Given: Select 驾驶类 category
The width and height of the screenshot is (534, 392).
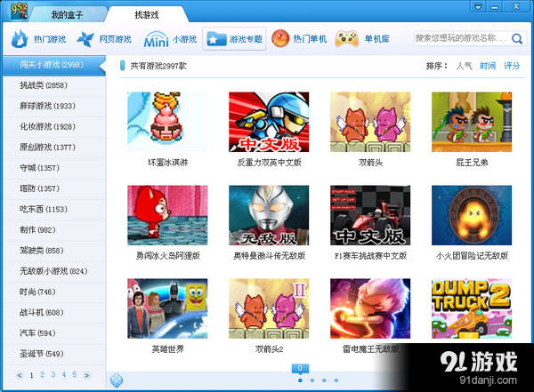Looking at the screenshot, I should 53,251.
